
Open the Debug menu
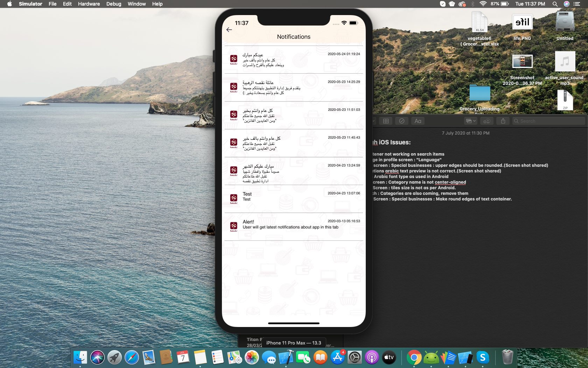click(114, 4)
